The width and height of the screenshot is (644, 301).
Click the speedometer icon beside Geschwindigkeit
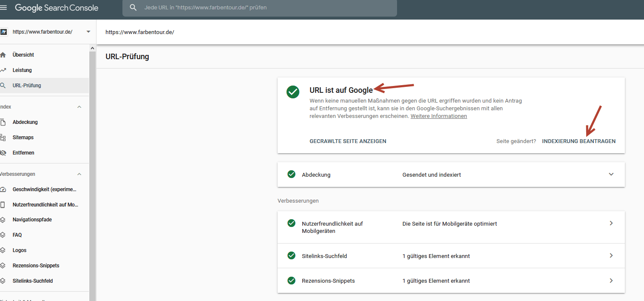click(3, 189)
